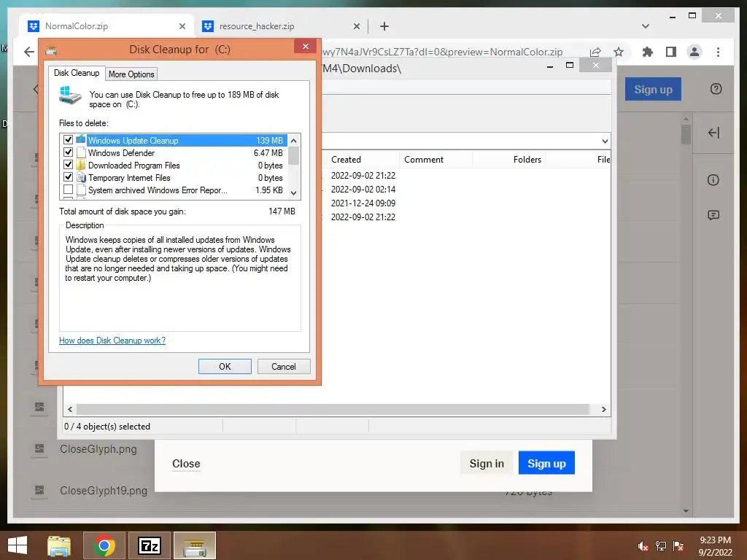Click muted volume tray icon
This screenshot has height=560, width=747.
point(643,546)
